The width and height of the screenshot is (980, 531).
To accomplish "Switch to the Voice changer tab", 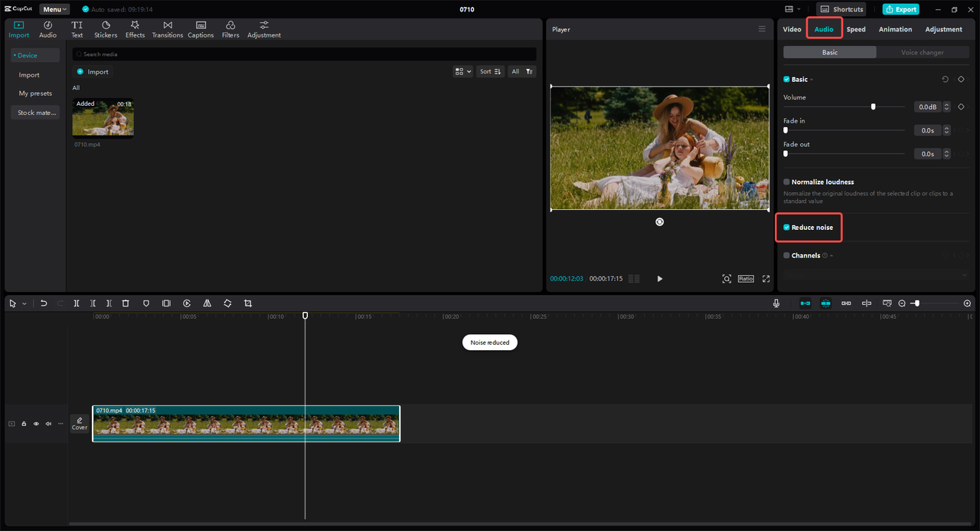I will point(922,52).
